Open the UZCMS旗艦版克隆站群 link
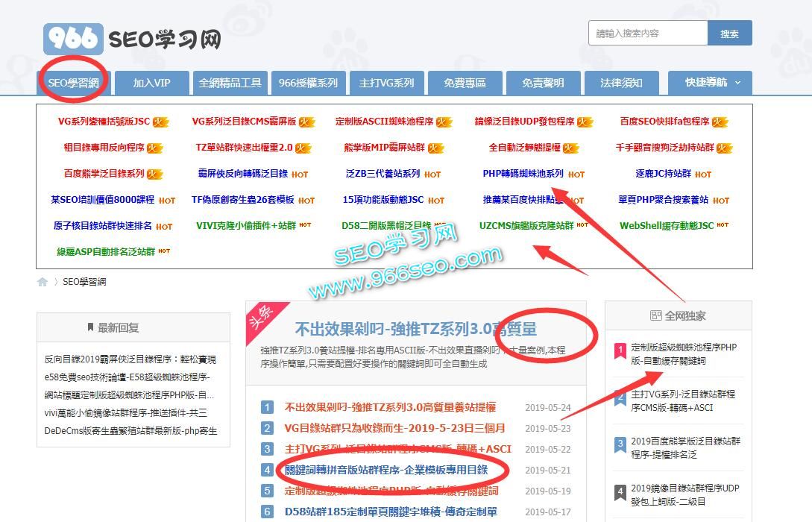The height and width of the screenshot is (522, 812). (526, 226)
